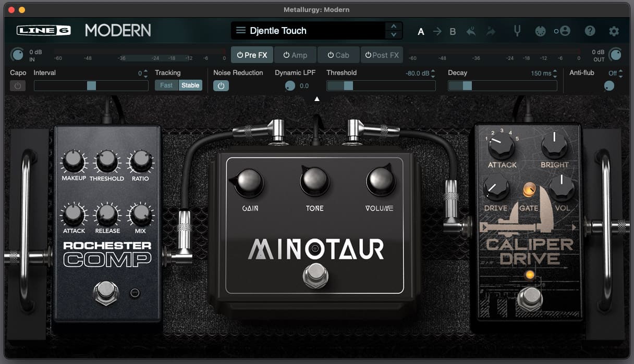This screenshot has height=364, width=634.
Task: Increase the Interval value with up arrow
Action: (x=147, y=71)
